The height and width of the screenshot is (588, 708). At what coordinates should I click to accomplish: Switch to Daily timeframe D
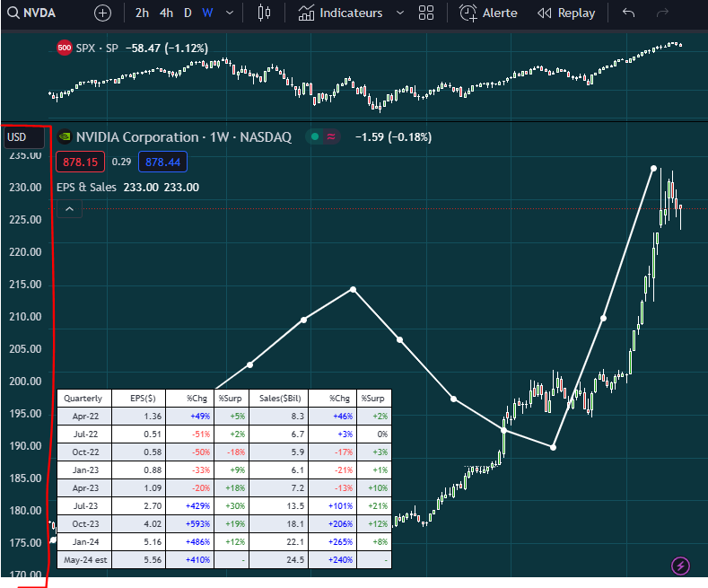188,13
